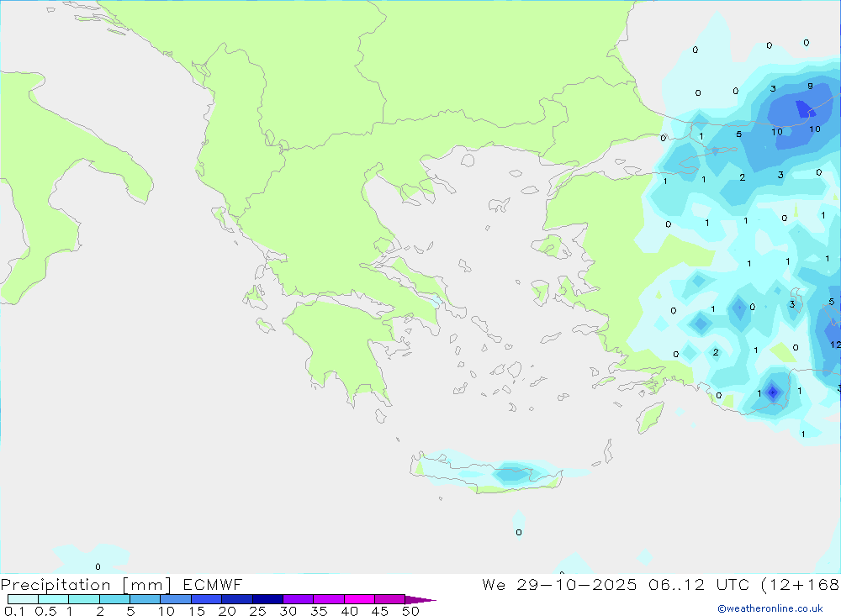Screen dimensions: 841x616
Task: Pick the 30–35 mm violet legend swatch
Action: [x=299, y=599]
